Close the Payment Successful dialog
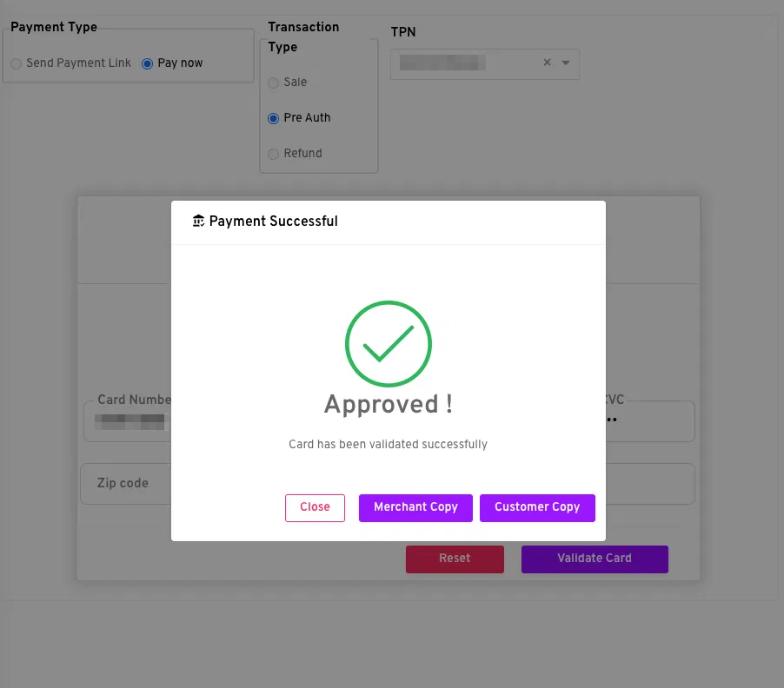 [x=315, y=507]
